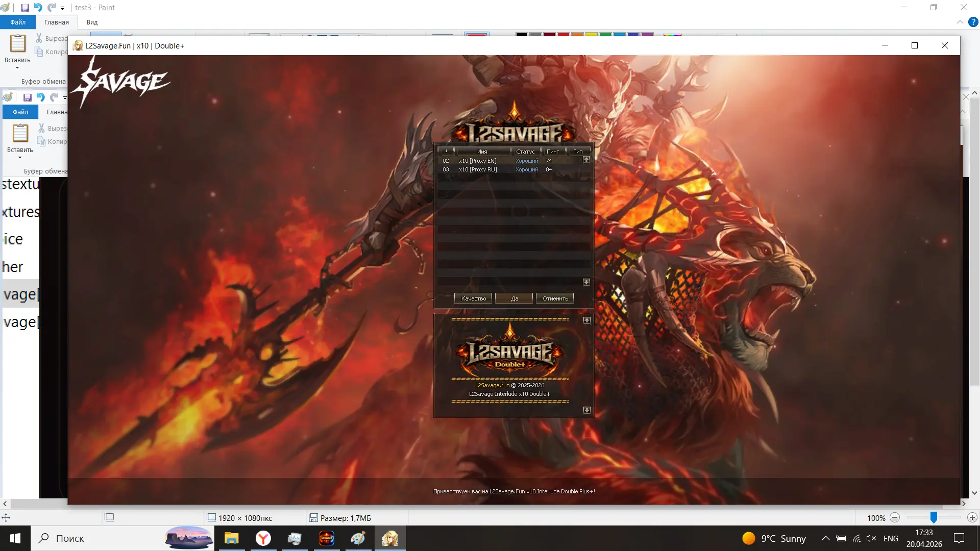Show hidden system tray icons
This screenshot has width=980, height=551.
click(x=825, y=538)
